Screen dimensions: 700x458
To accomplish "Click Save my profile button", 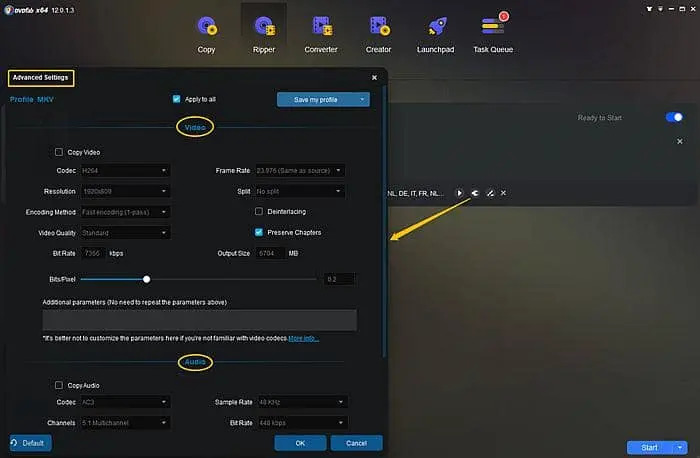I will point(316,99).
